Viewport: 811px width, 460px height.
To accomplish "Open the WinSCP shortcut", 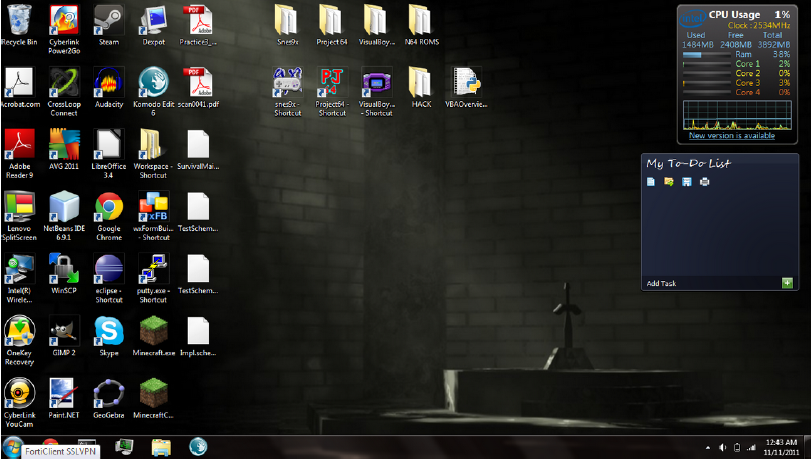I will [x=64, y=269].
